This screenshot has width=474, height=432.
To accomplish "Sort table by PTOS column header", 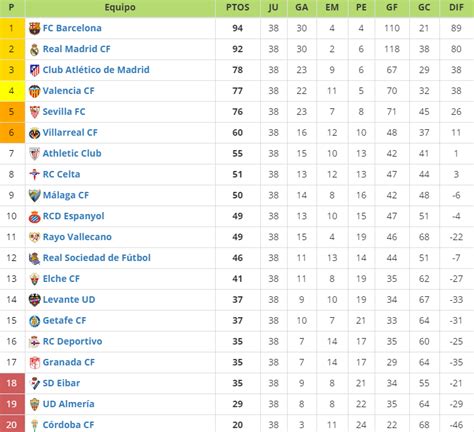I will [238, 8].
